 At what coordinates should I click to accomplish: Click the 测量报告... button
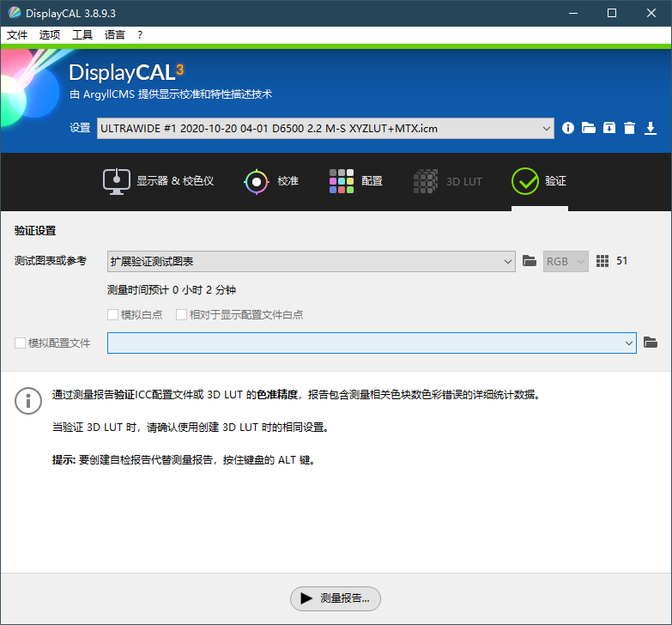[336, 598]
